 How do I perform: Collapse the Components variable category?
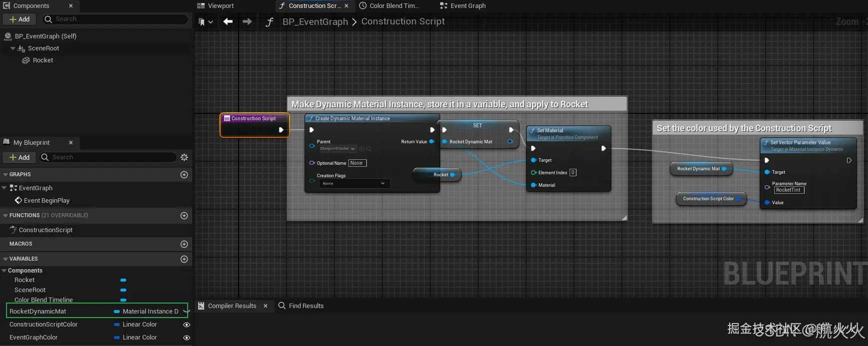point(4,271)
